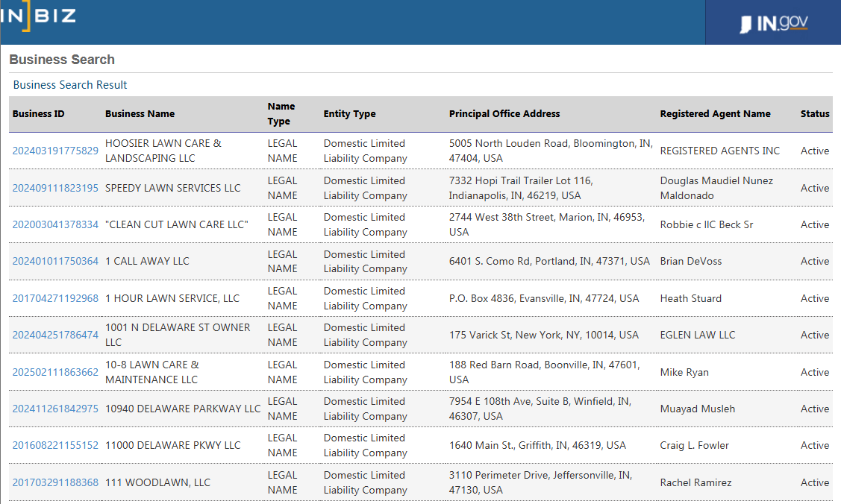Open Business ID 202502111863662

coord(55,372)
